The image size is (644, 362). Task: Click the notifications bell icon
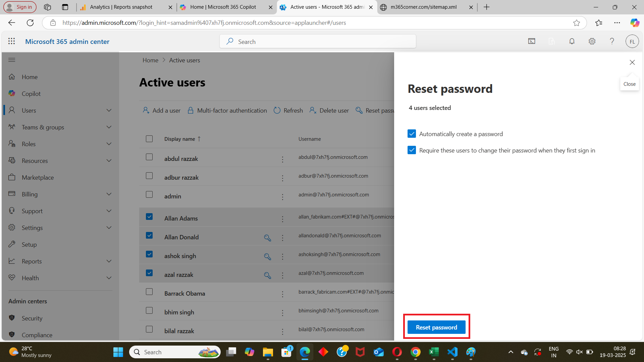[x=572, y=41]
